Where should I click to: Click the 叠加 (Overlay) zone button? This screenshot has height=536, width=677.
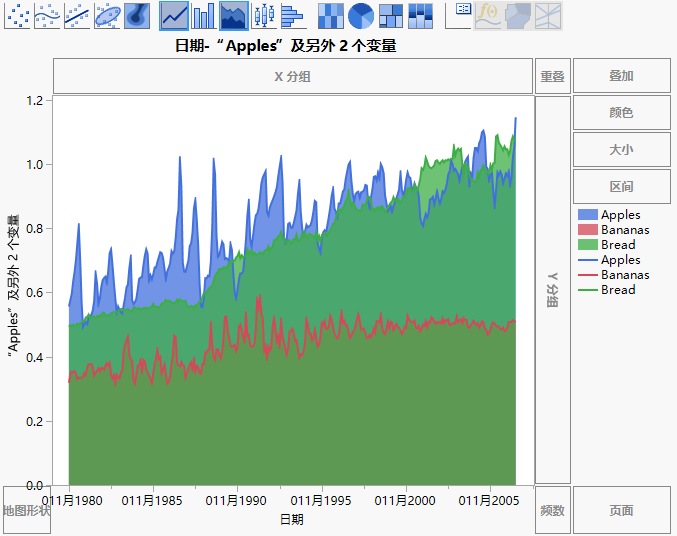[x=621, y=76]
